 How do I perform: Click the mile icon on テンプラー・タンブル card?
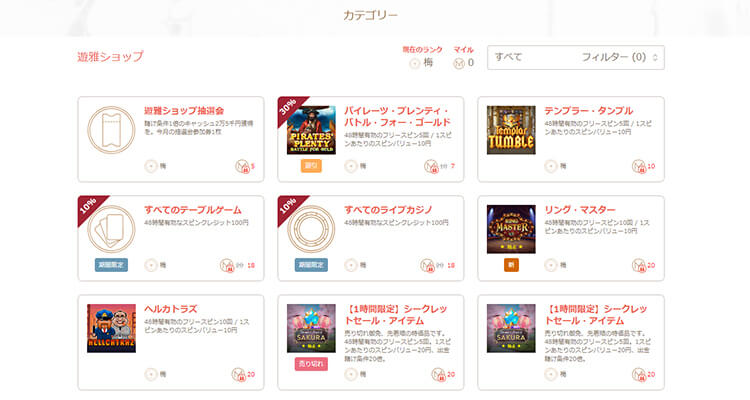pos(639,167)
